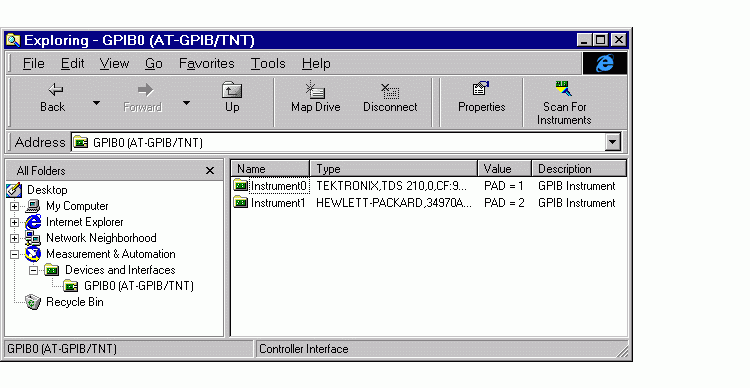Screen dimensions: 750x388
Task: Open the Back history dropdown arrow
Action: (96, 102)
